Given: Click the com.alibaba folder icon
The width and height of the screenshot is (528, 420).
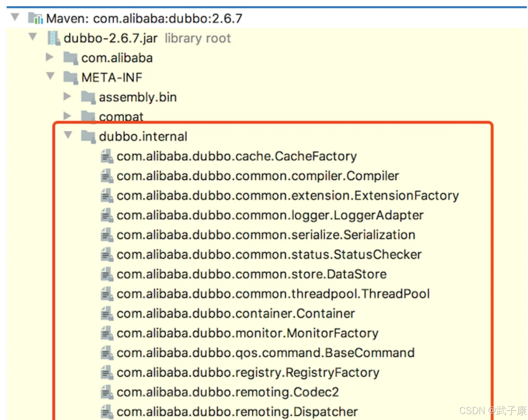Looking at the screenshot, I should pos(70,58).
